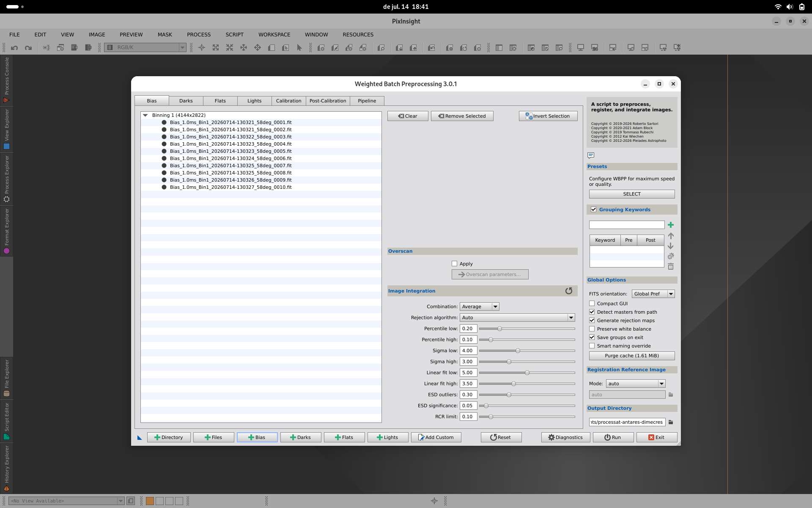Move keyword down with the down arrow

pyautogui.click(x=671, y=246)
